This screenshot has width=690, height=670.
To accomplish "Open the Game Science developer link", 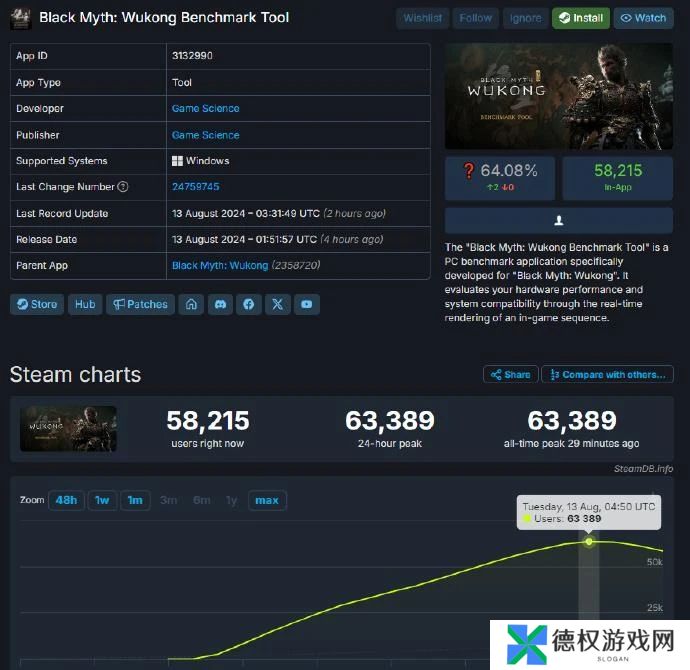I will pyautogui.click(x=206, y=109).
